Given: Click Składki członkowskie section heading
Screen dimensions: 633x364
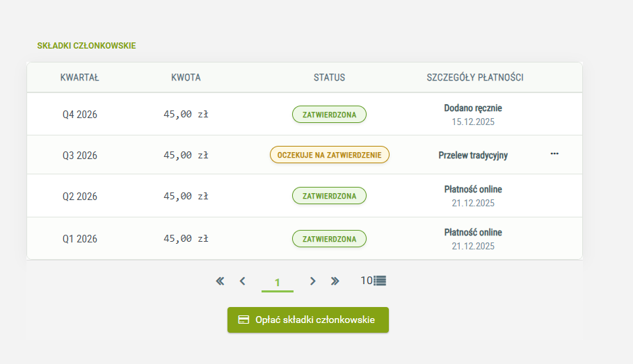Looking at the screenshot, I should [x=86, y=46].
